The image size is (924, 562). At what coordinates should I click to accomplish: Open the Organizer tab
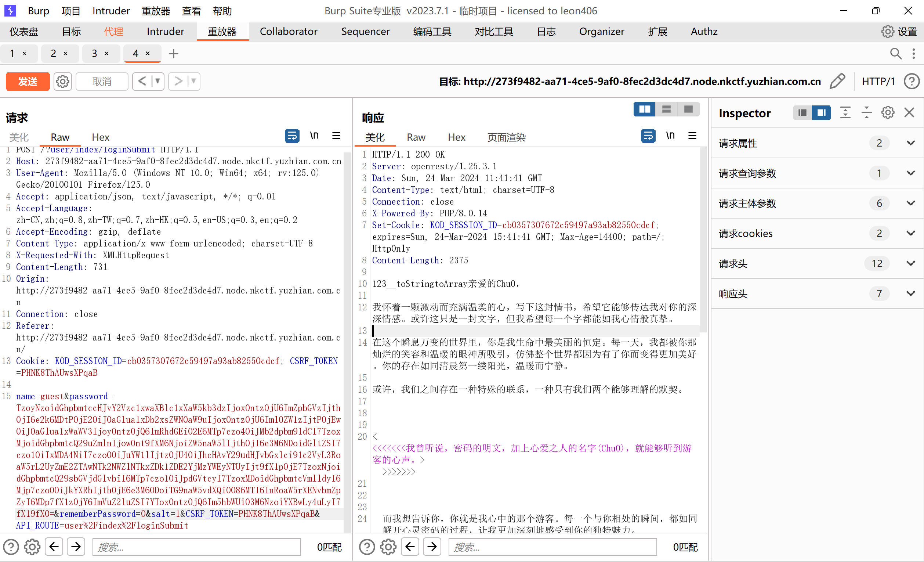point(602,32)
